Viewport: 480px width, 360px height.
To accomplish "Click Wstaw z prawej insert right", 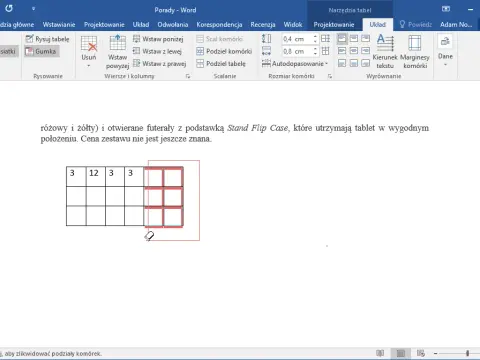I will tap(159, 63).
